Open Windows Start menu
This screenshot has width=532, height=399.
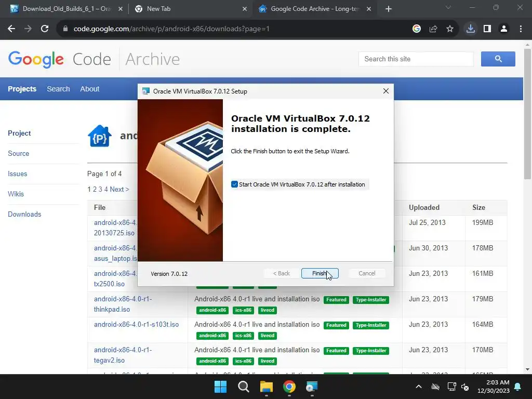point(220,387)
